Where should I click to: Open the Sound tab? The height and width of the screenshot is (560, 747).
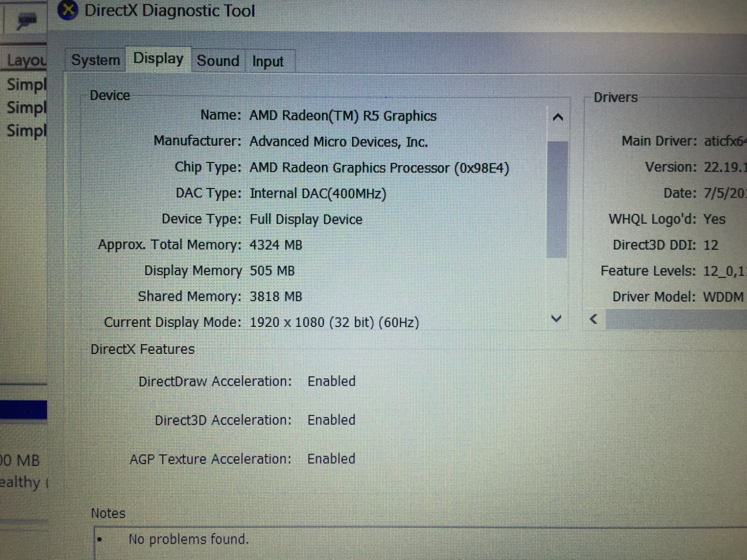(218, 61)
